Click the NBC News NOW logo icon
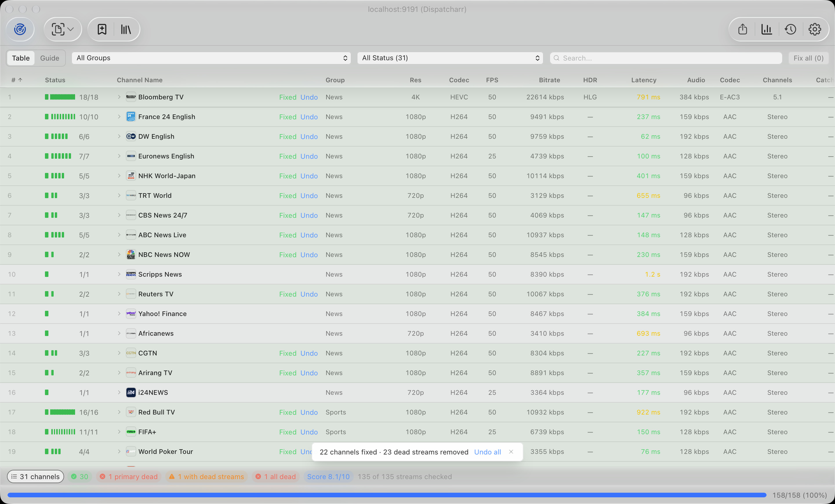Screen dimensions: 835x504 [131, 255]
